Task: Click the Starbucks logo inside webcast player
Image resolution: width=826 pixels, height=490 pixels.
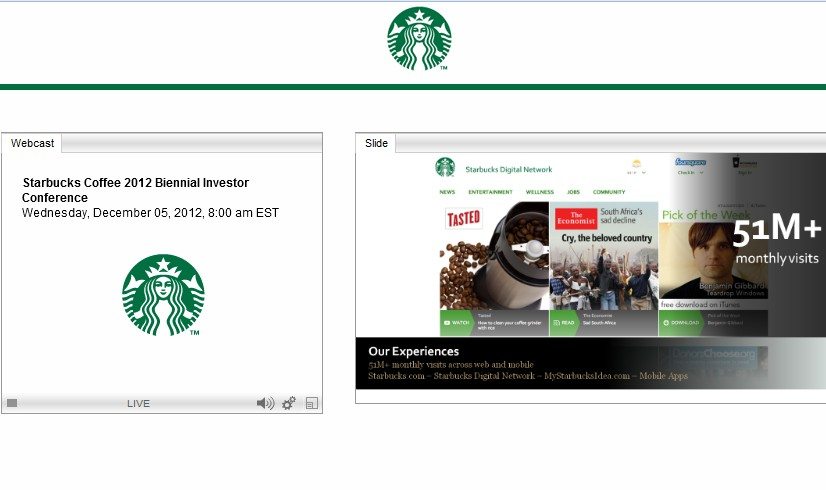Action: [163, 295]
